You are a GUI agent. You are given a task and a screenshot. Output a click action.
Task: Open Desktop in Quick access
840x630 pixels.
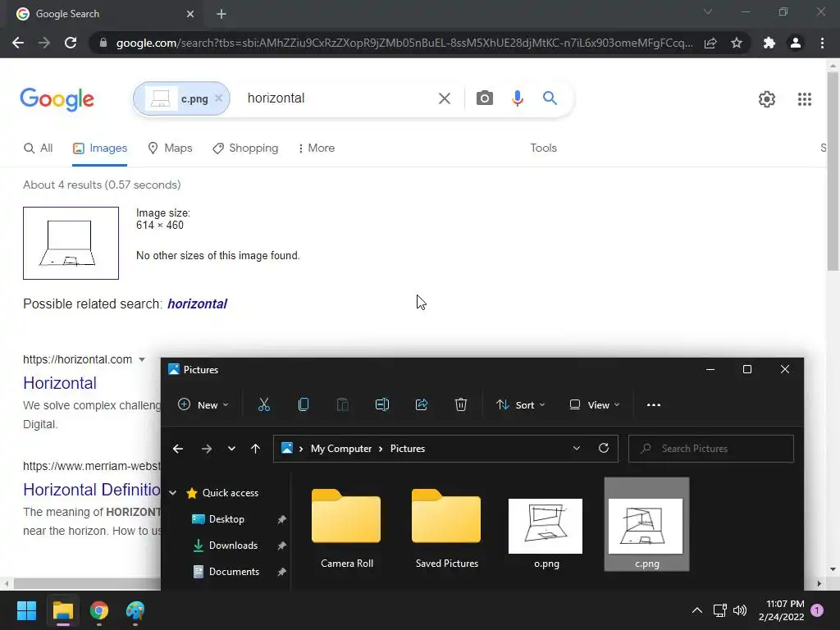(226, 519)
